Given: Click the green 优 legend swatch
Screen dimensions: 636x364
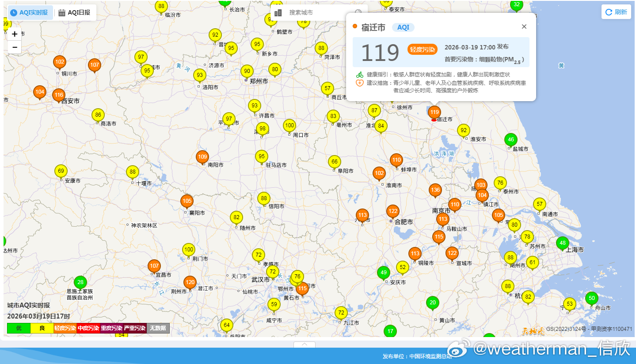Looking at the screenshot, I should [x=19, y=328].
